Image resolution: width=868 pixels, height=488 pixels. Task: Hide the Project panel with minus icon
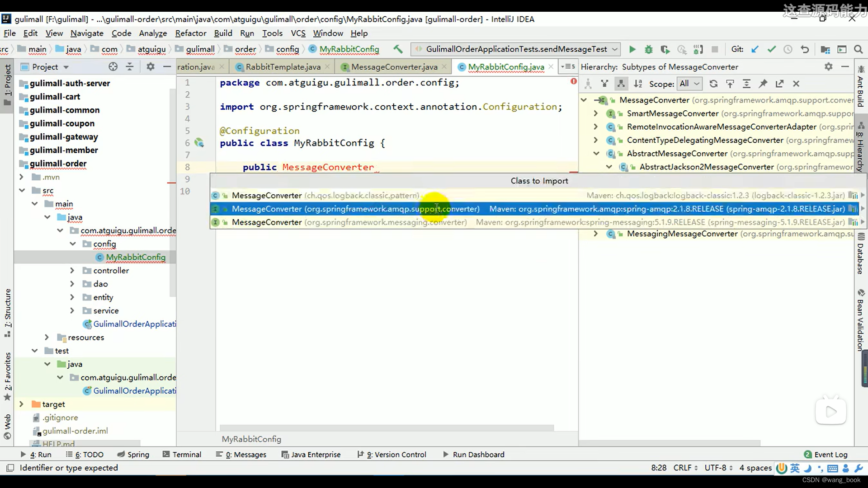(167, 67)
